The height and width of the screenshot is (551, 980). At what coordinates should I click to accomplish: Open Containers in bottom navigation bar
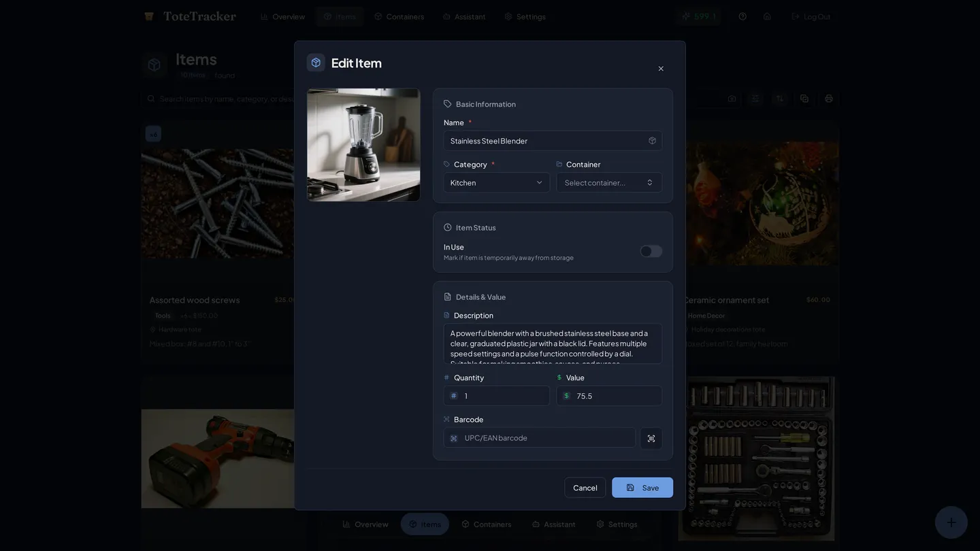coord(487,524)
